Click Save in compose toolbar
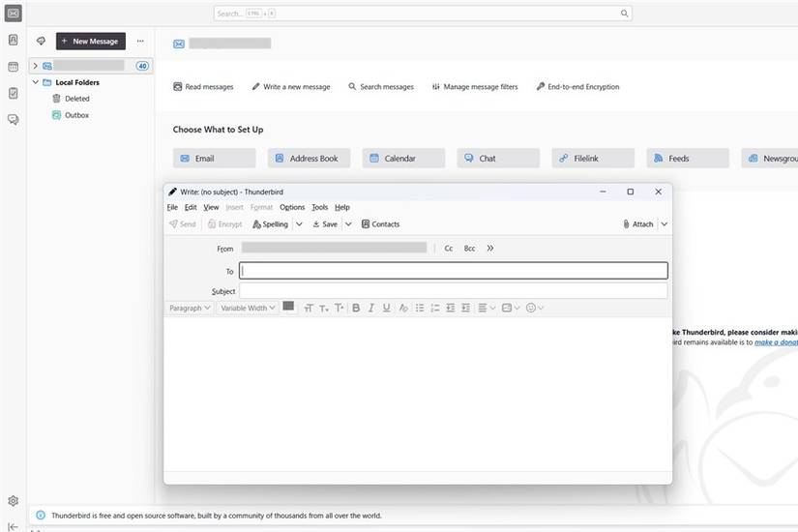This screenshot has height=532, width=798. (x=325, y=224)
